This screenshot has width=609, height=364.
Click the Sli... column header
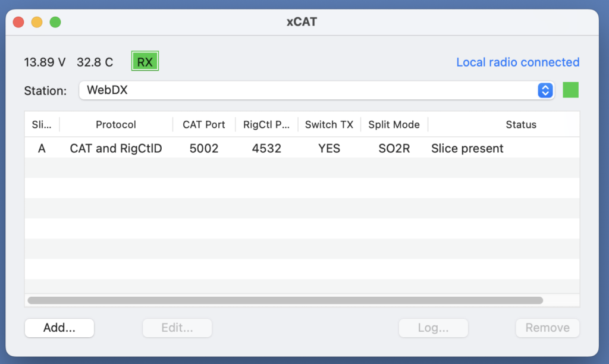point(42,124)
